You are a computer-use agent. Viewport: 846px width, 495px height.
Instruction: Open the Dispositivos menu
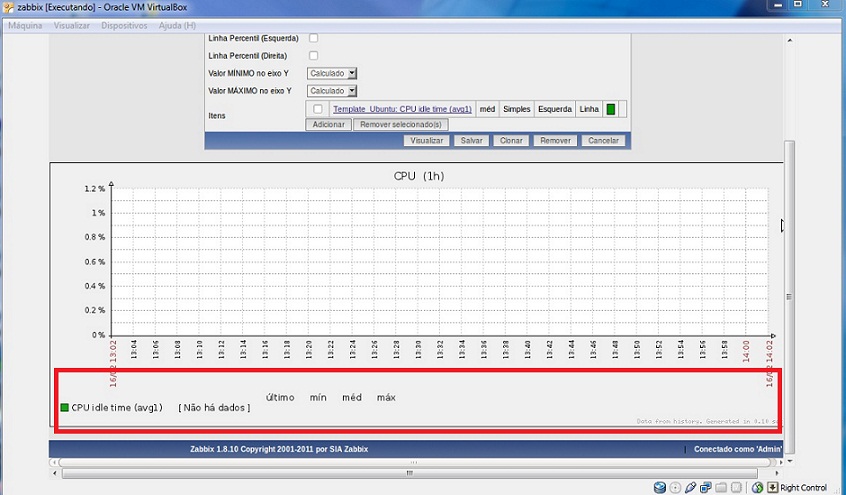pyautogui.click(x=124, y=25)
